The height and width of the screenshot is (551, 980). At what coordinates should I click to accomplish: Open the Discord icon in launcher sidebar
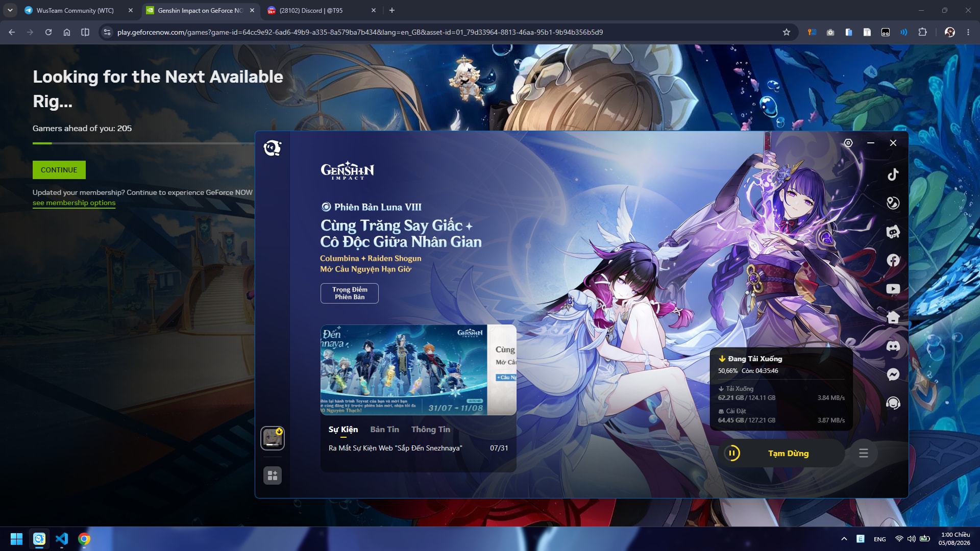tap(893, 346)
